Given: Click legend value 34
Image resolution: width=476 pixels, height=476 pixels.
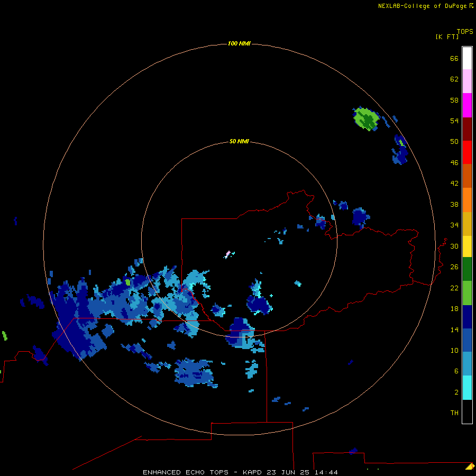Looking at the screenshot, I should click(x=454, y=225).
